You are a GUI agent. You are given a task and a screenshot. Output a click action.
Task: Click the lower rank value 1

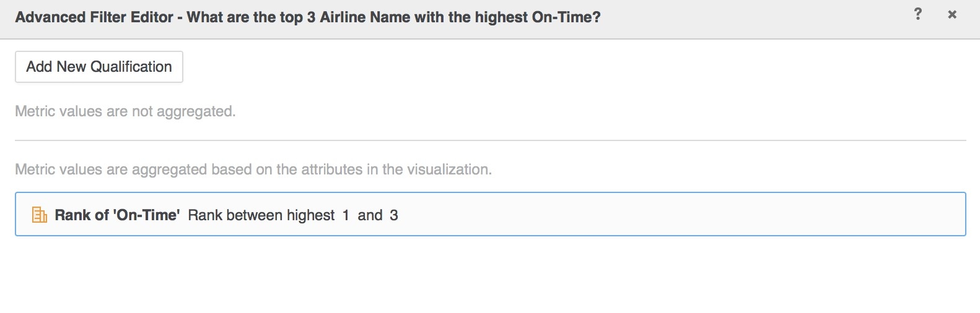pyautogui.click(x=346, y=215)
